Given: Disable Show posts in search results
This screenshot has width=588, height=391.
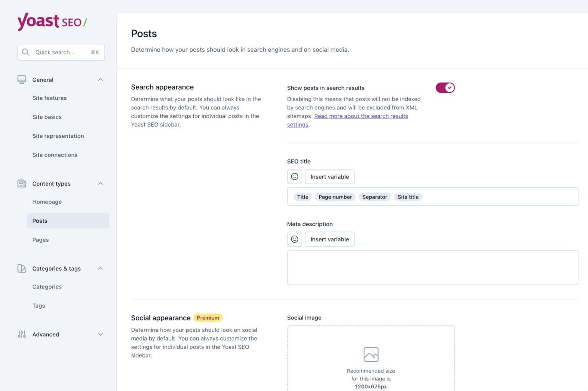Looking at the screenshot, I should [445, 88].
